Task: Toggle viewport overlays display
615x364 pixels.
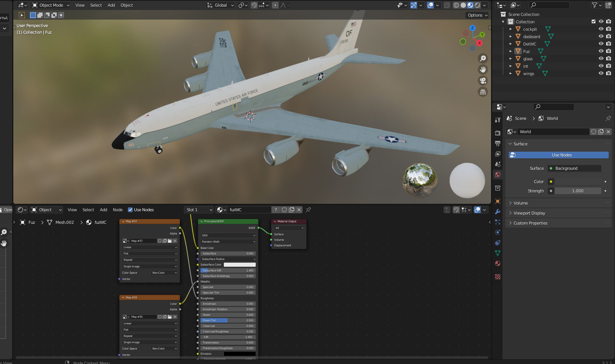Action: coord(430,5)
